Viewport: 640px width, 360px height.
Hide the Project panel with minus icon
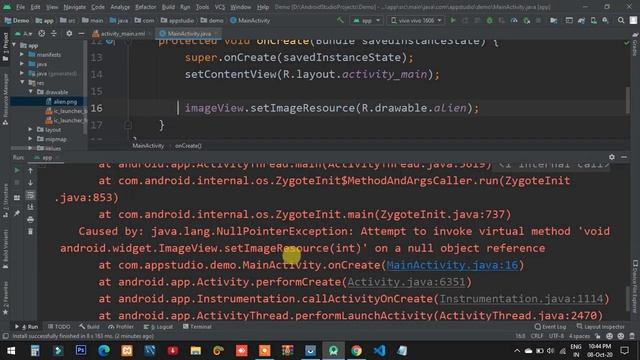[81, 33]
